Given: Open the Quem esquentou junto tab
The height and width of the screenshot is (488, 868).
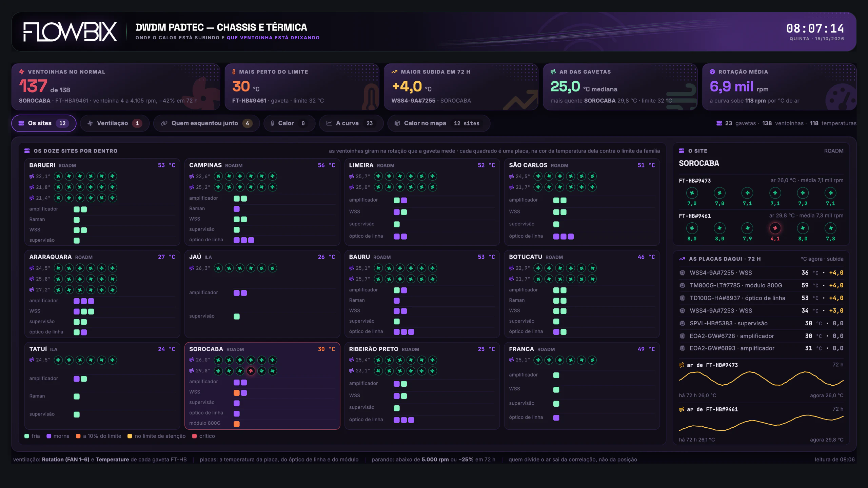Looking at the screenshot, I should [x=206, y=123].
